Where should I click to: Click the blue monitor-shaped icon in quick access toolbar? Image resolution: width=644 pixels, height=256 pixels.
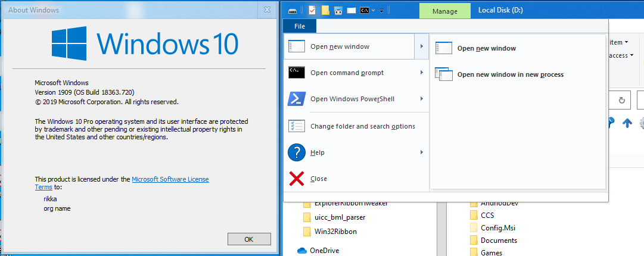pyautogui.click(x=338, y=11)
